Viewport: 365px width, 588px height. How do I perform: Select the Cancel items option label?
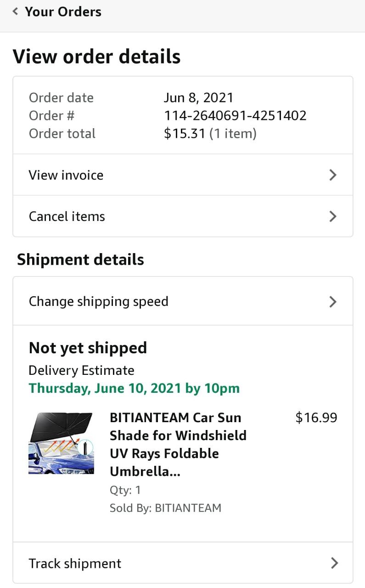click(x=67, y=216)
